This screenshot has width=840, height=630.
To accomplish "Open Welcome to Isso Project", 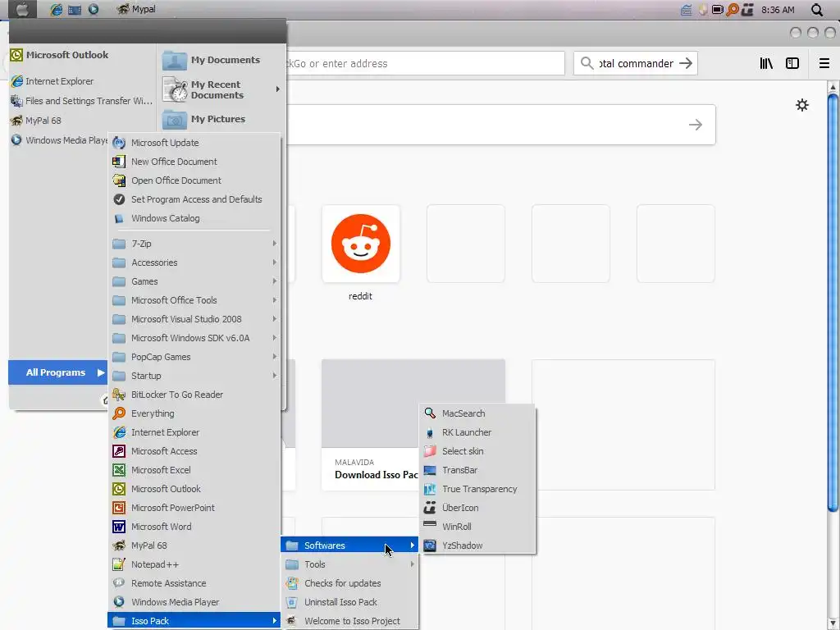I will (349, 621).
